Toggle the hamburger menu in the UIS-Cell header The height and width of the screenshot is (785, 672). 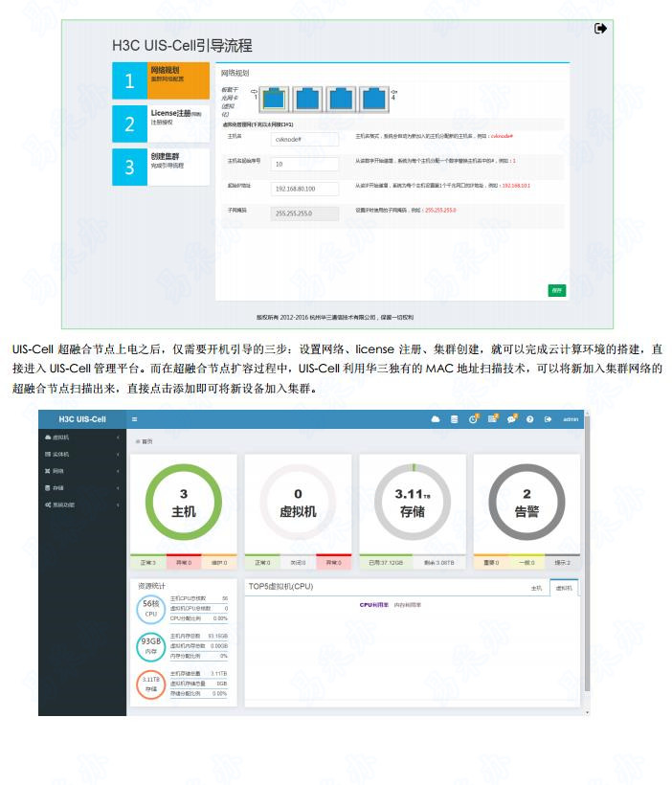[134, 419]
